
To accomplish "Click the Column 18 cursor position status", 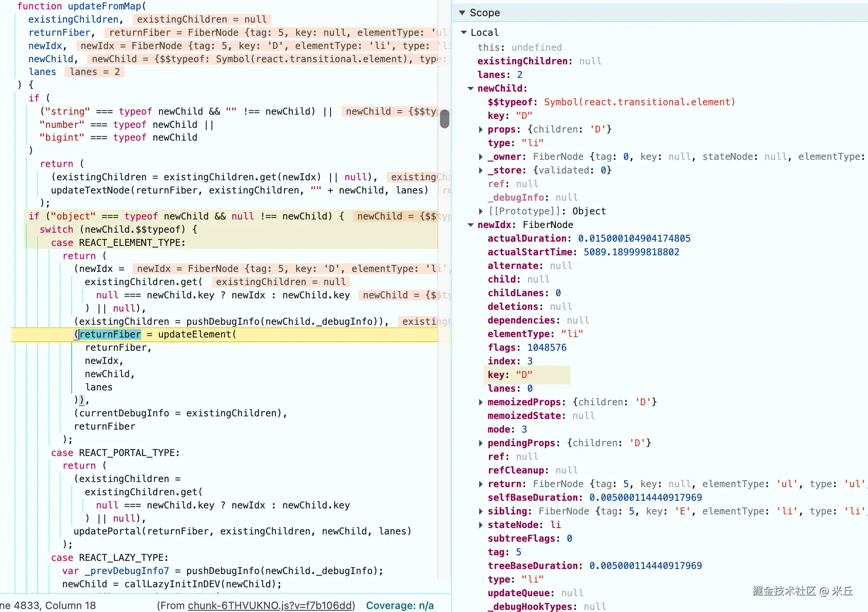I will [70, 605].
